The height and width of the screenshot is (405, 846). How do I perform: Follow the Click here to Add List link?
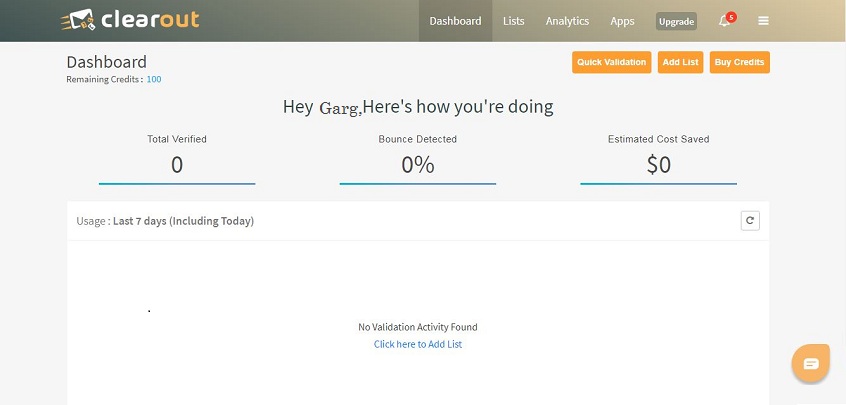418,344
